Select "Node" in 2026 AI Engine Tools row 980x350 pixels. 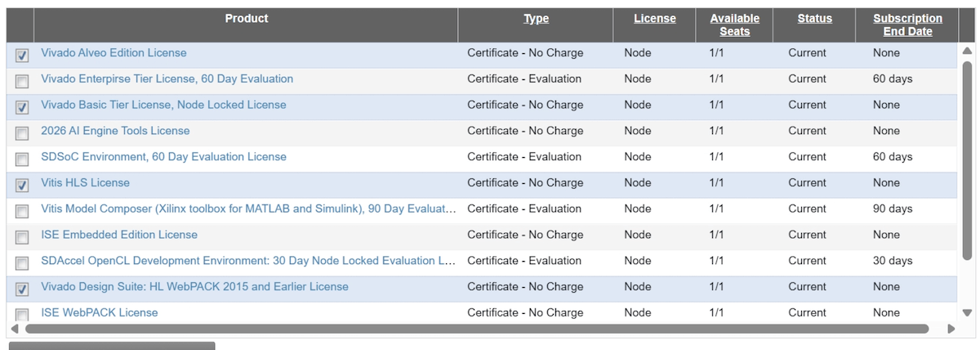click(638, 131)
